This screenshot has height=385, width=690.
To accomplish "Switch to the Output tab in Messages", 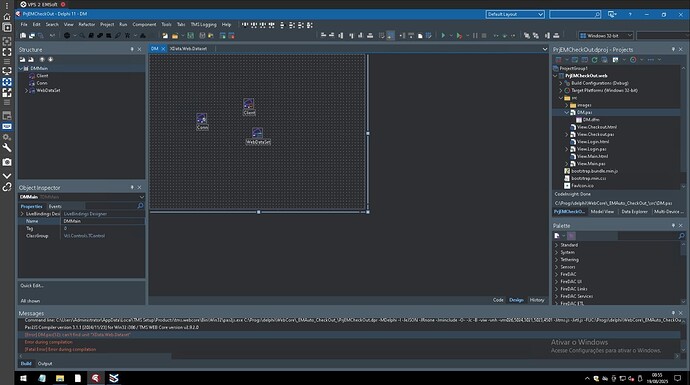I will coord(45,364).
